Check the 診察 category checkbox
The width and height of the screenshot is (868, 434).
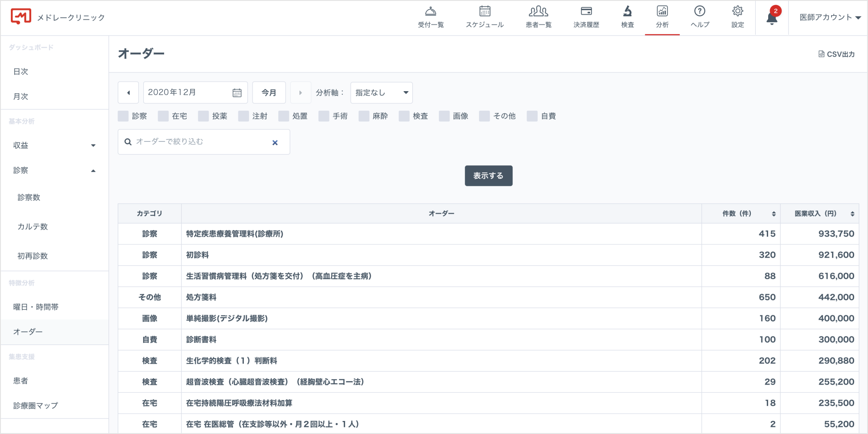point(123,116)
